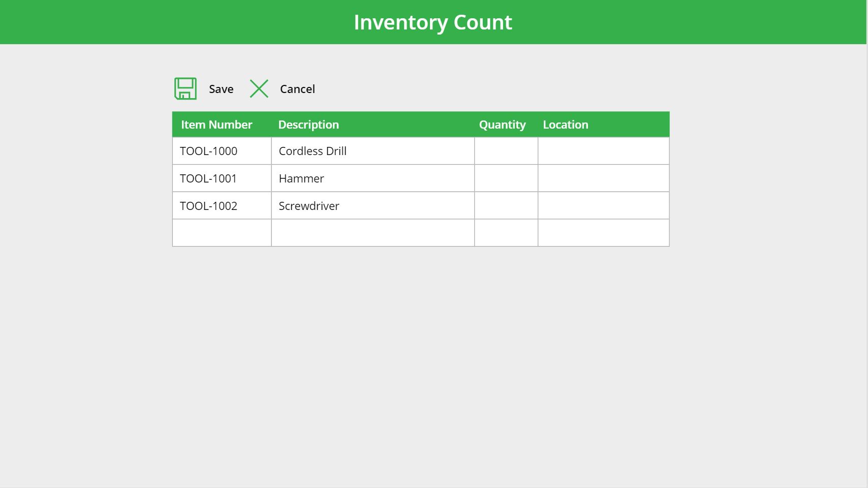
Task: Select the Save command in the toolbar
Action: coord(221,89)
